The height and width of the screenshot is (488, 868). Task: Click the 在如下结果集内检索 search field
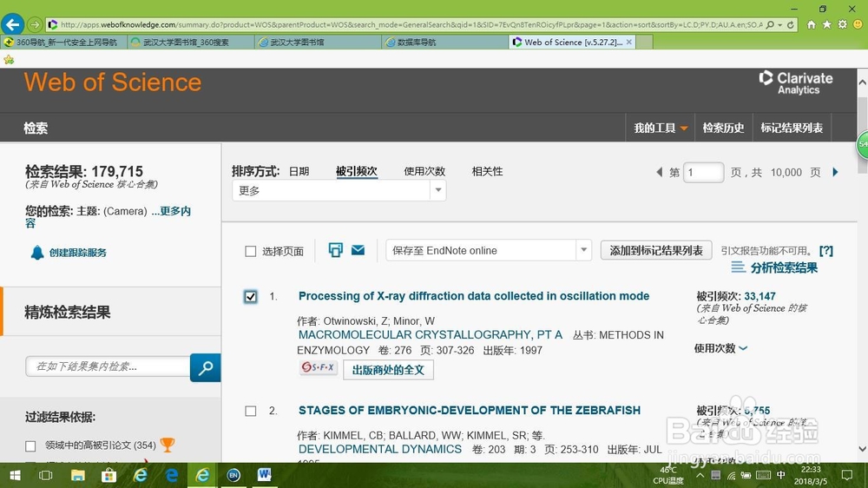[108, 366]
